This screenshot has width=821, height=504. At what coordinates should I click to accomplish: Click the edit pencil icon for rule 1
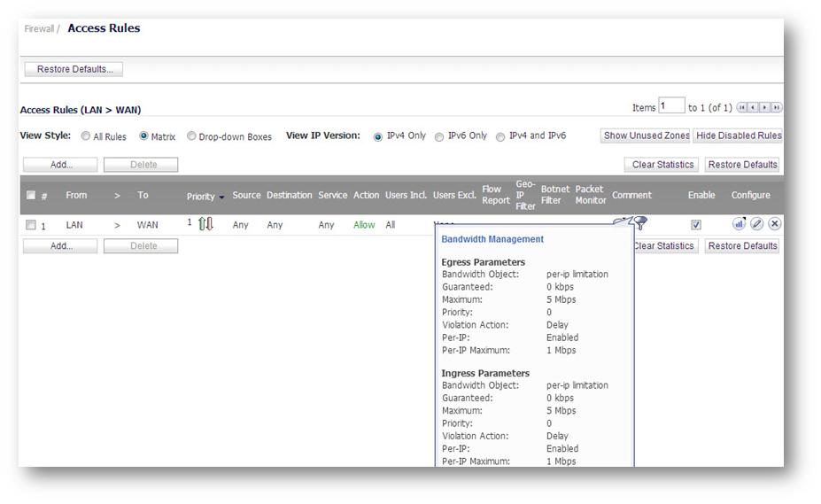click(x=756, y=224)
